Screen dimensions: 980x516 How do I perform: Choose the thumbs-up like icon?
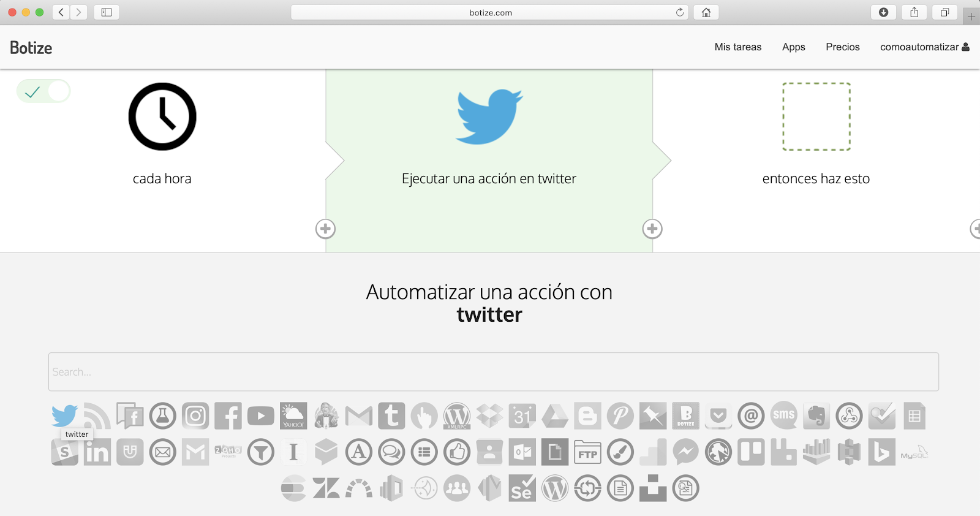pos(457,452)
